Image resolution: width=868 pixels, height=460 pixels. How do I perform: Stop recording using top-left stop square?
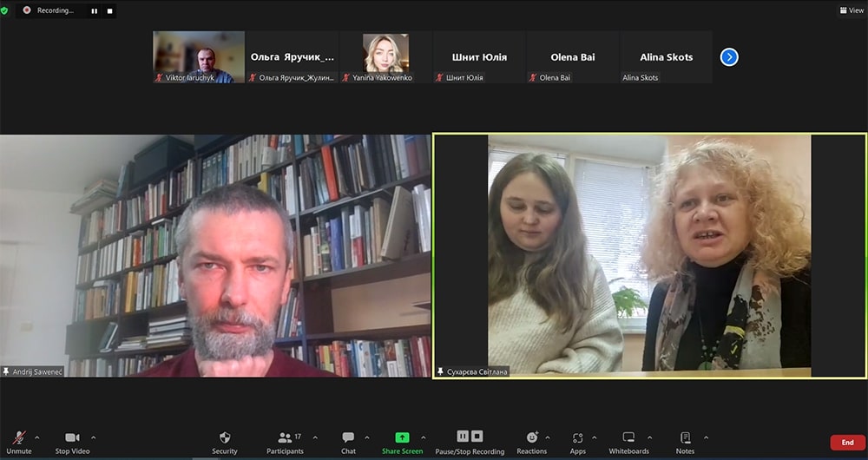pyautogui.click(x=109, y=10)
